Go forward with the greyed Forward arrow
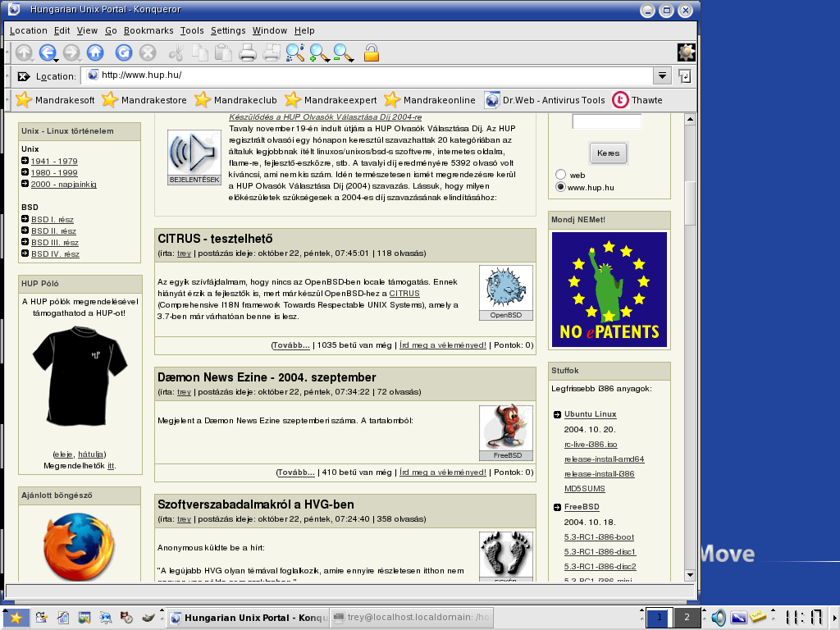The image size is (840, 630). pyautogui.click(x=71, y=52)
